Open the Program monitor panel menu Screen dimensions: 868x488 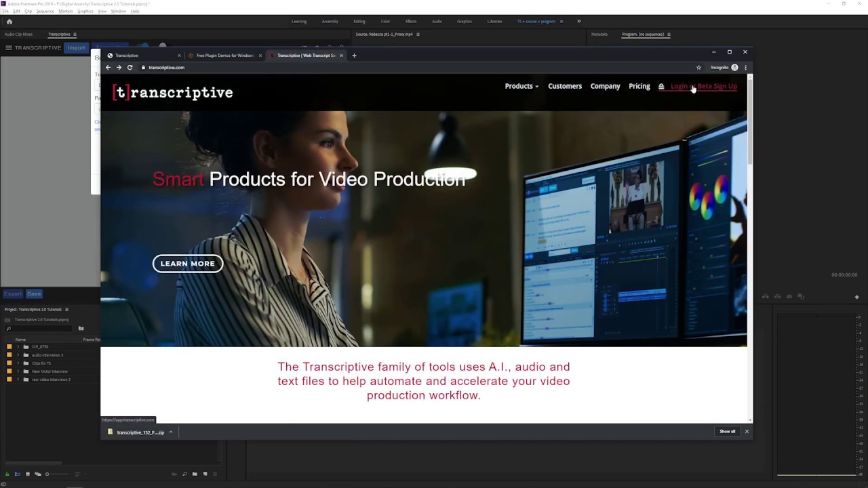coord(669,34)
